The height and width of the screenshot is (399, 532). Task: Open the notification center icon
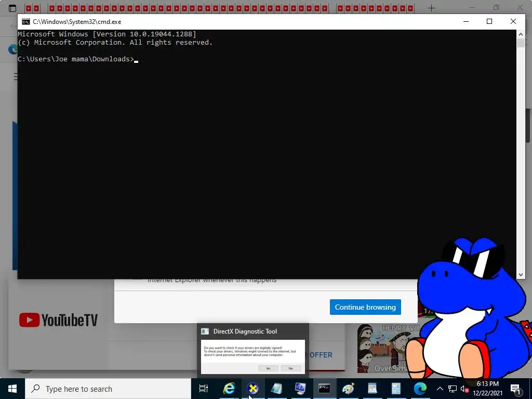click(515, 389)
